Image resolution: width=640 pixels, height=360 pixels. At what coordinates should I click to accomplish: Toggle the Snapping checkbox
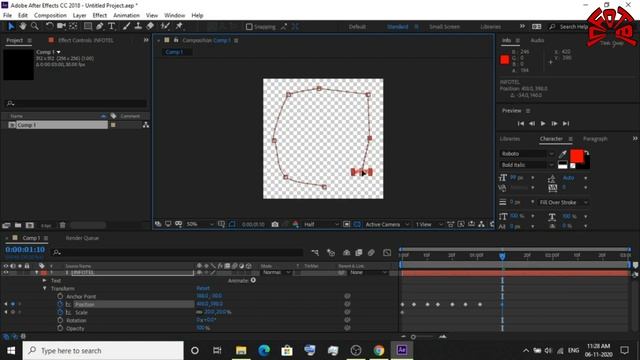click(x=249, y=27)
